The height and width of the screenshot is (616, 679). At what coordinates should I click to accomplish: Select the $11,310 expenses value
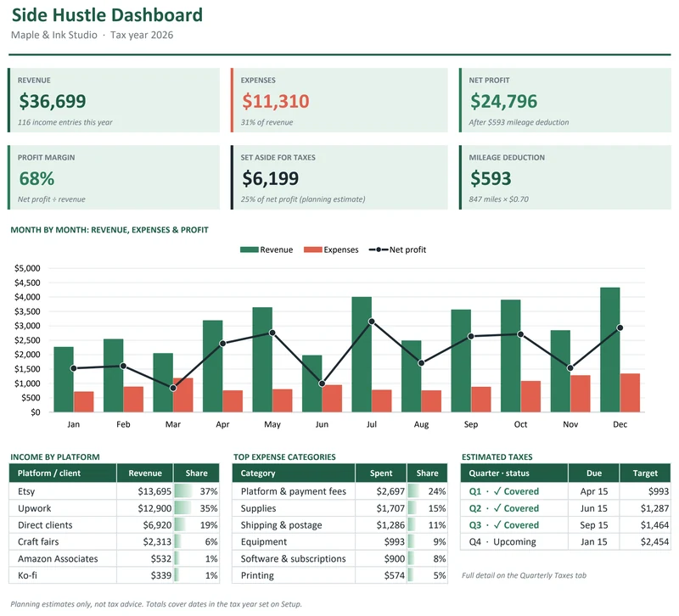[x=275, y=101]
